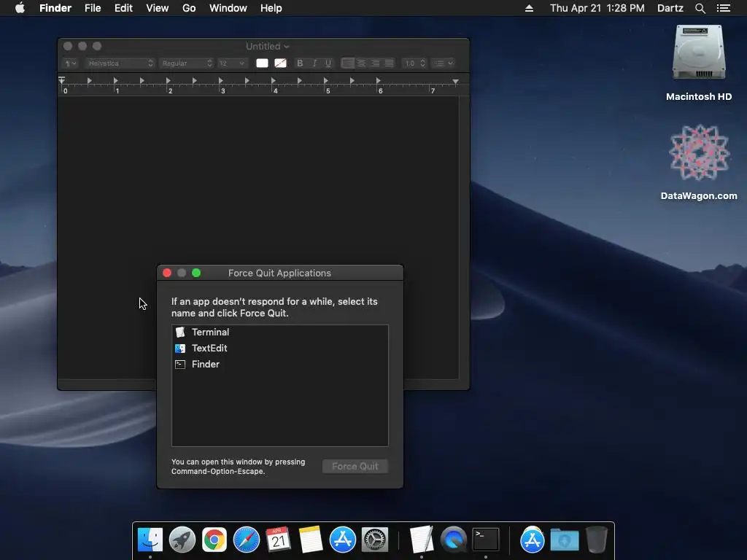This screenshot has height=560, width=747.
Task: Toggle Underline formatting in TextEdit toolbar
Action: click(x=328, y=63)
